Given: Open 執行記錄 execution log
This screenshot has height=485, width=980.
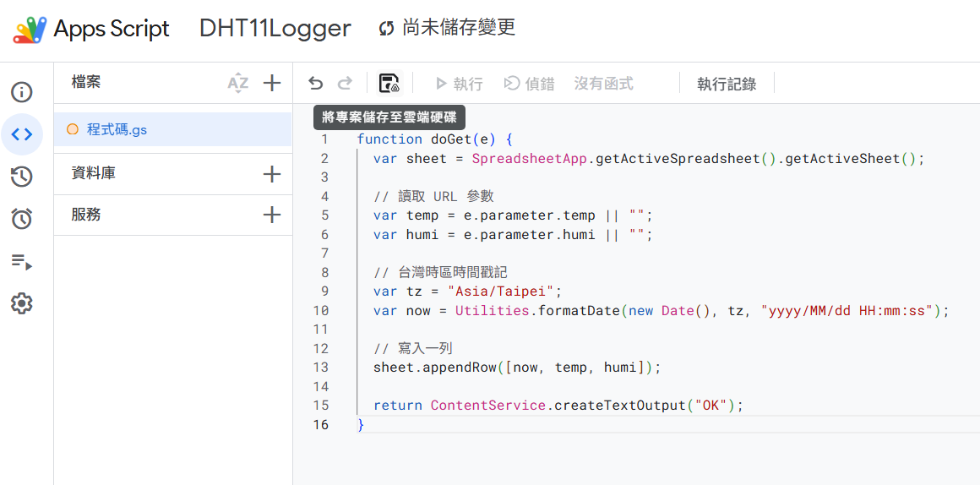Looking at the screenshot, I should (727, 84).
